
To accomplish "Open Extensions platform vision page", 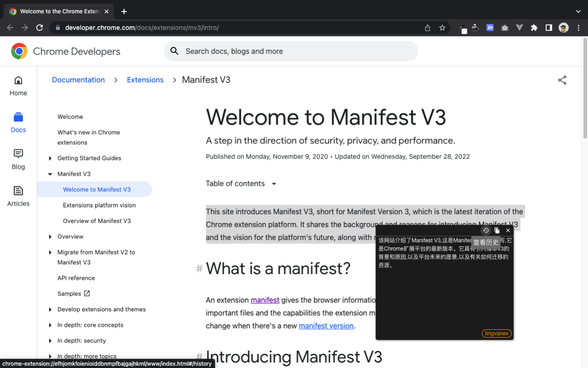I will coord(99,205).
